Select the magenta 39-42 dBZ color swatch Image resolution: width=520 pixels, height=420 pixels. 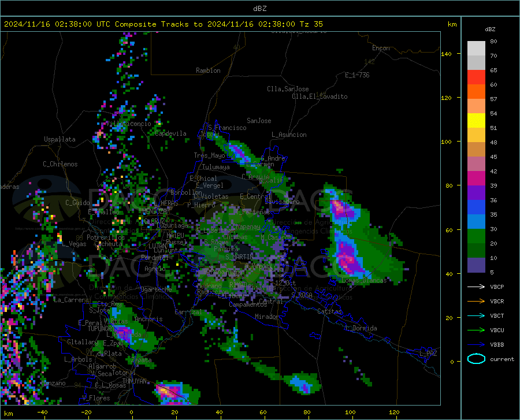pos(476,179)
